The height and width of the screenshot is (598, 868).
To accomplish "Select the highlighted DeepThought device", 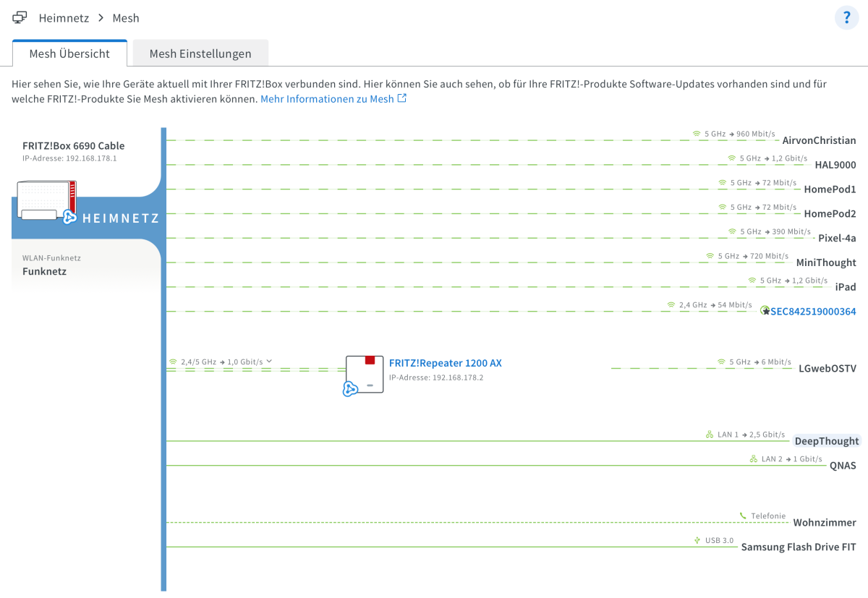I will click(x=827, y=441).
